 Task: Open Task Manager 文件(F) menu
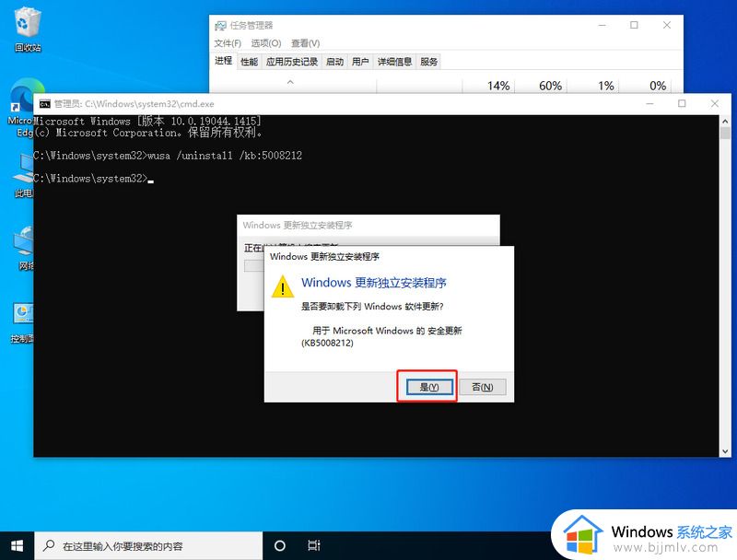click(228, 43)
